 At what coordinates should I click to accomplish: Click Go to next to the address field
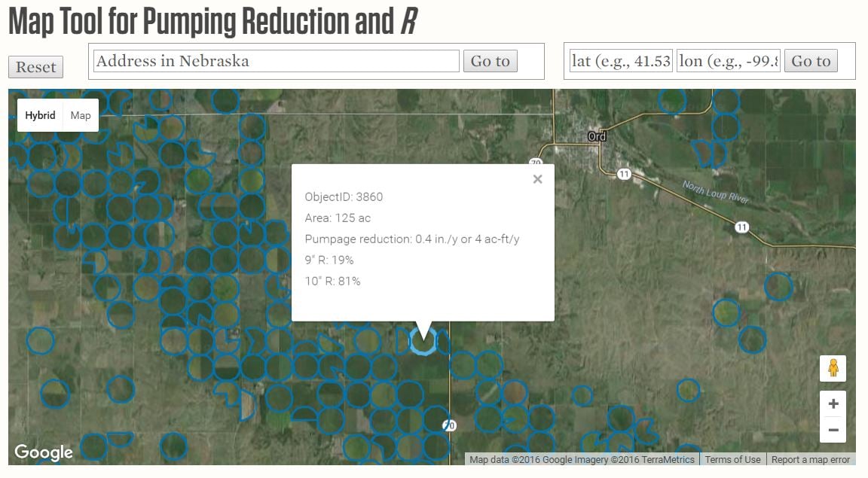pyautogui.click(x=491, y=61)
